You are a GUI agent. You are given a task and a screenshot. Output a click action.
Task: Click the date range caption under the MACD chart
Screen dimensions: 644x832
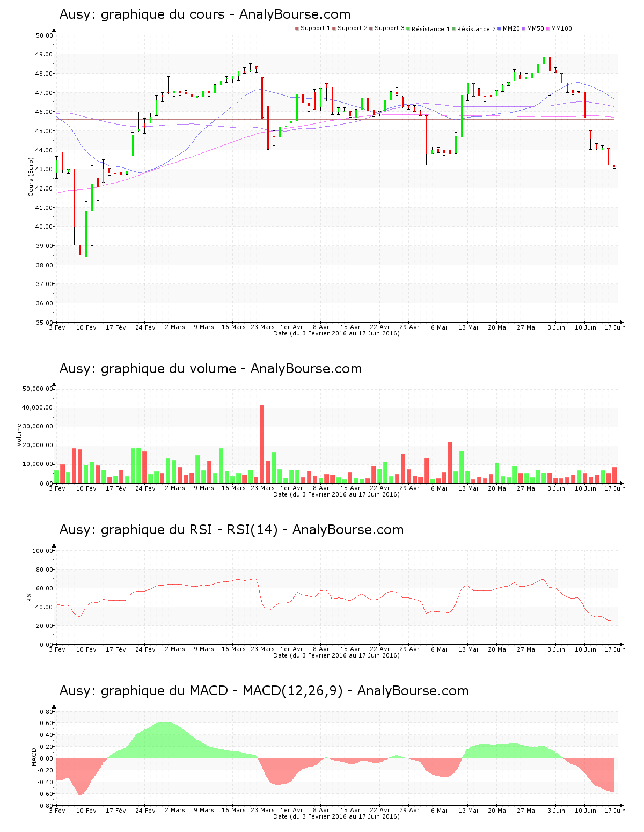pos(336,816)
